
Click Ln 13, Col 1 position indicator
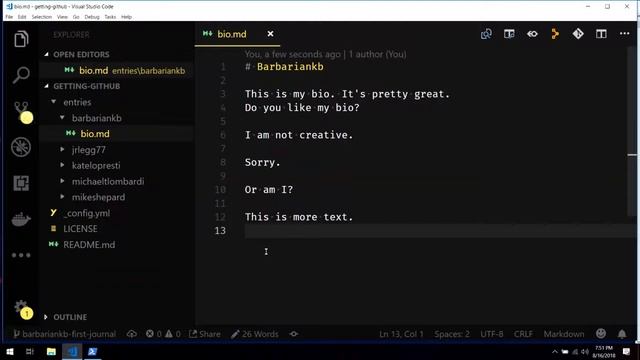(x=401, y=334)
